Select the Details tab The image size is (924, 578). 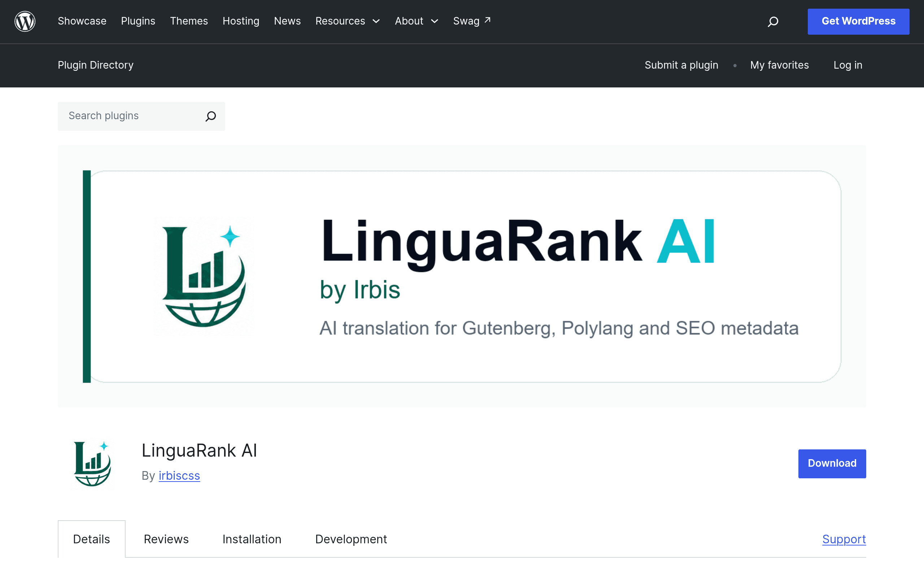(x=92, y=539)
